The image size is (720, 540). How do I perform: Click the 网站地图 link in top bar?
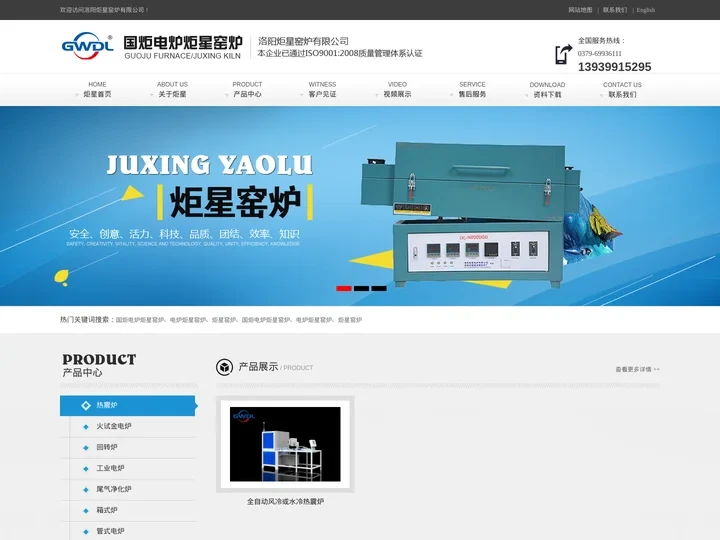click(x=580, y=10)
